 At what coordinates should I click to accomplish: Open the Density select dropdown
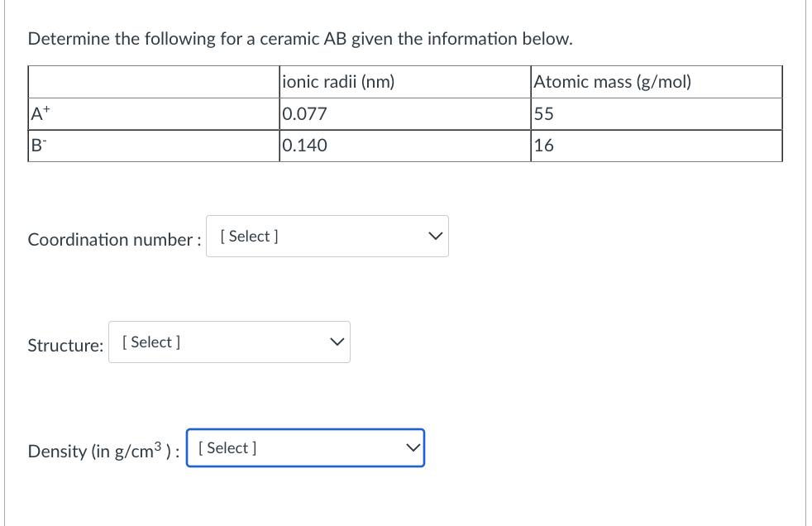pos(304,448)
